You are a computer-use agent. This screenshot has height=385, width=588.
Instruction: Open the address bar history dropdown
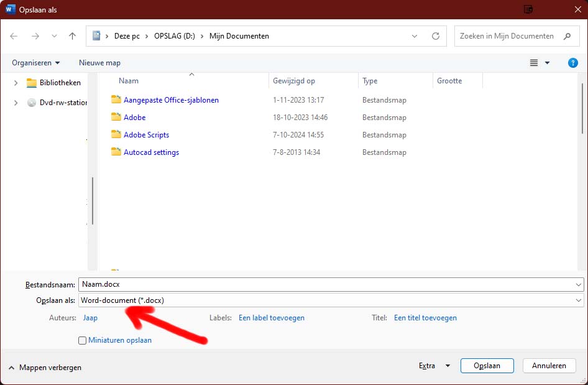[415, 36]
